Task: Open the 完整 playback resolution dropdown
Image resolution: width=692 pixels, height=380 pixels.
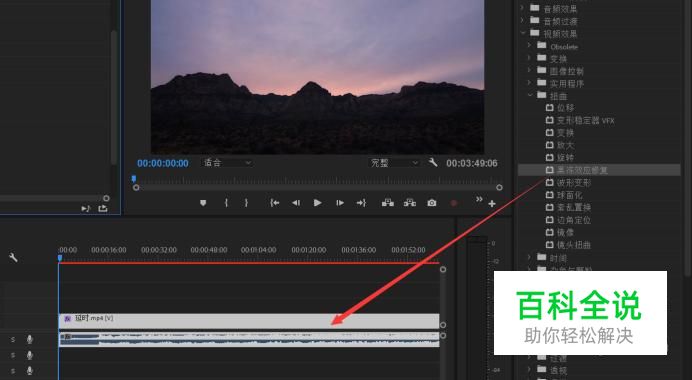Action: [x=394, y=163]
